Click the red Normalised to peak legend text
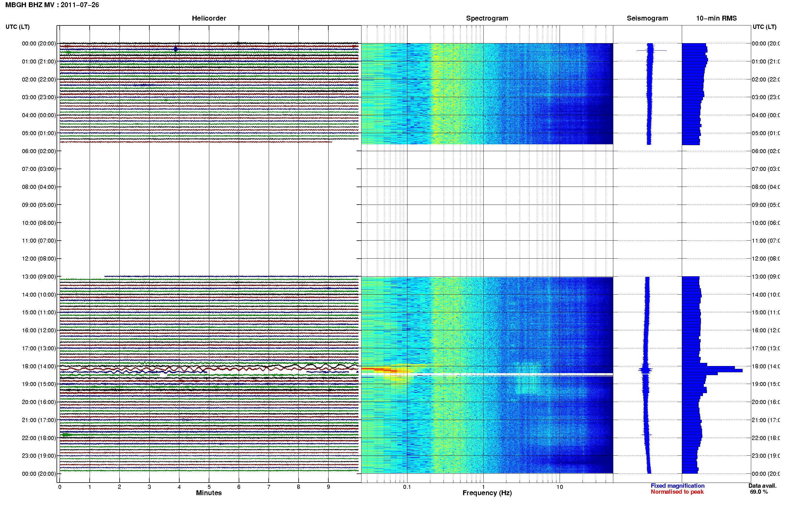The image size is (812, 508). (x=677, y=492)
